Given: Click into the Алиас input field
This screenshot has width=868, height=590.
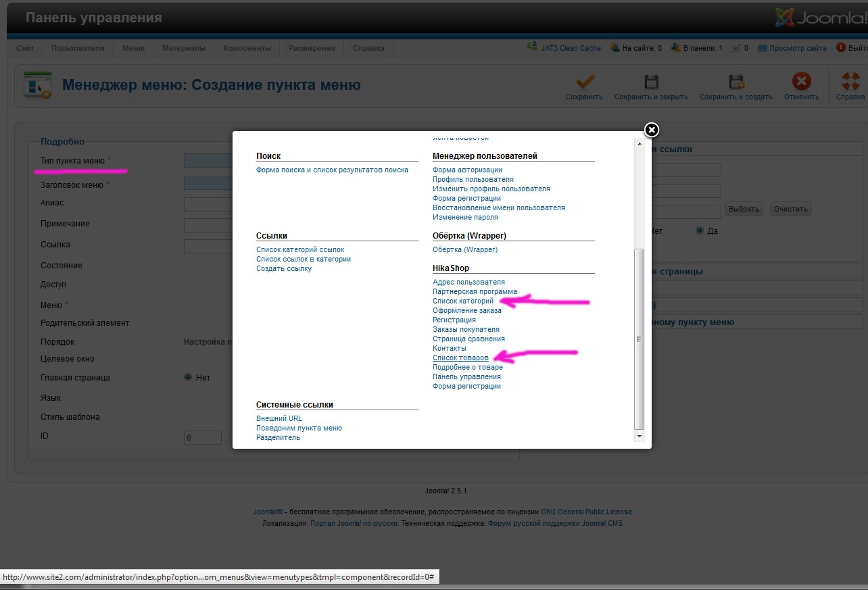Looking at the screenshot, I should click(x=208, y=204).
